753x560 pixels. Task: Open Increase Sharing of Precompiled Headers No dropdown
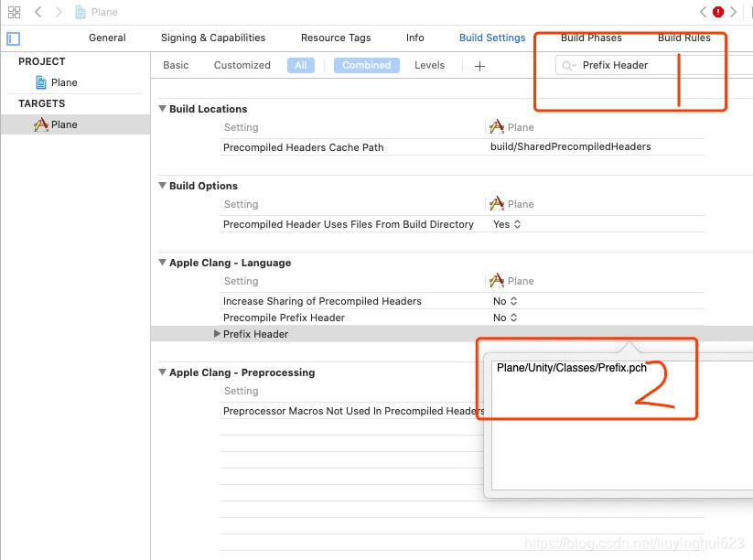point(505,301)
